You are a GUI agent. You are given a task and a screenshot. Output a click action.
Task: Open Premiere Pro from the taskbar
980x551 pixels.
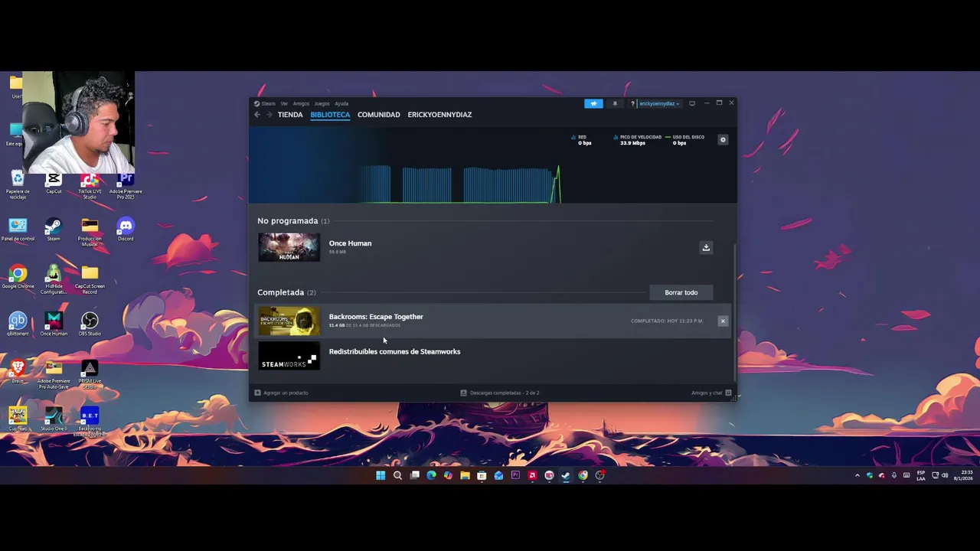pyautogui.click(x=515, y=475)
